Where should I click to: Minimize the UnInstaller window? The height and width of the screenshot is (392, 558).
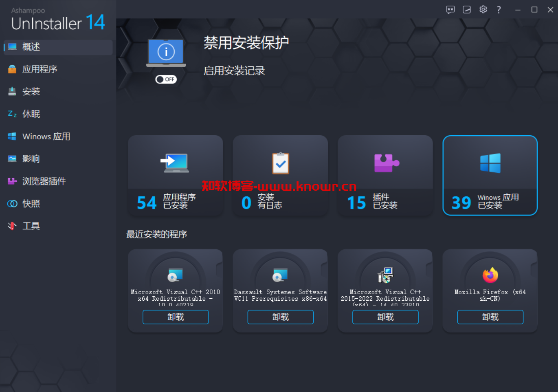coord(518,10)
